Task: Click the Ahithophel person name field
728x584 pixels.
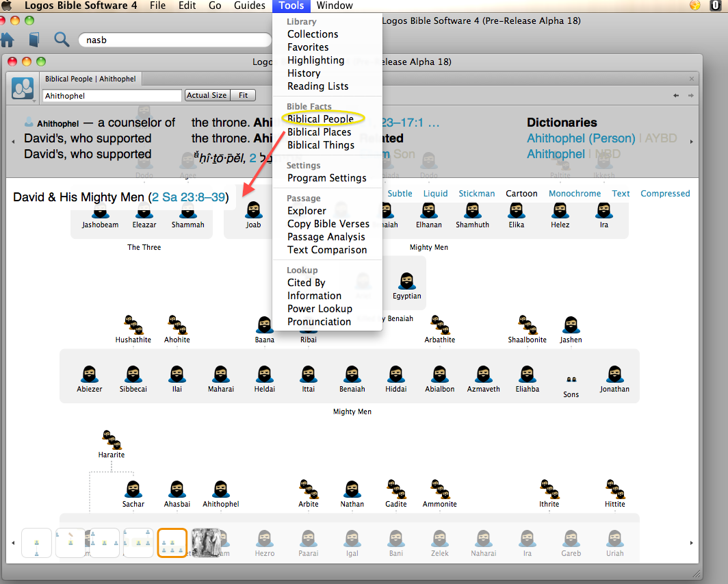Action: (112, 96)
